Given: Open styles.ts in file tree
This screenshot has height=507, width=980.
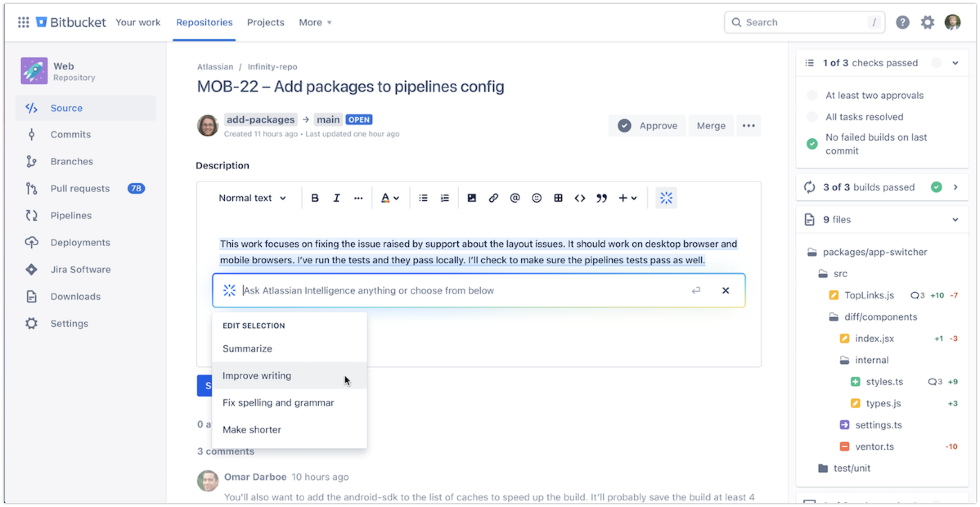Looking at the screenshot, I should [x=884, y=382].
